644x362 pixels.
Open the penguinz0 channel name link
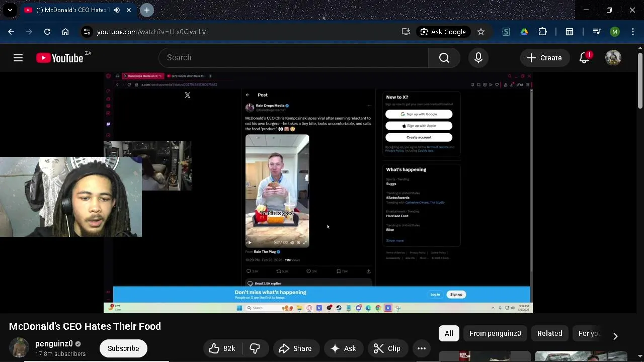tap(54, 344)
